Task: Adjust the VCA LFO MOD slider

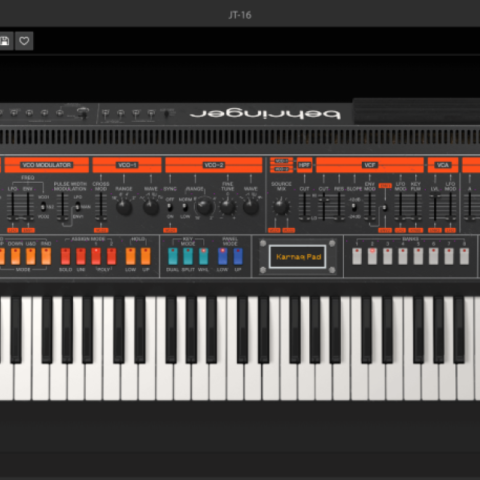Action: point(450,207)
